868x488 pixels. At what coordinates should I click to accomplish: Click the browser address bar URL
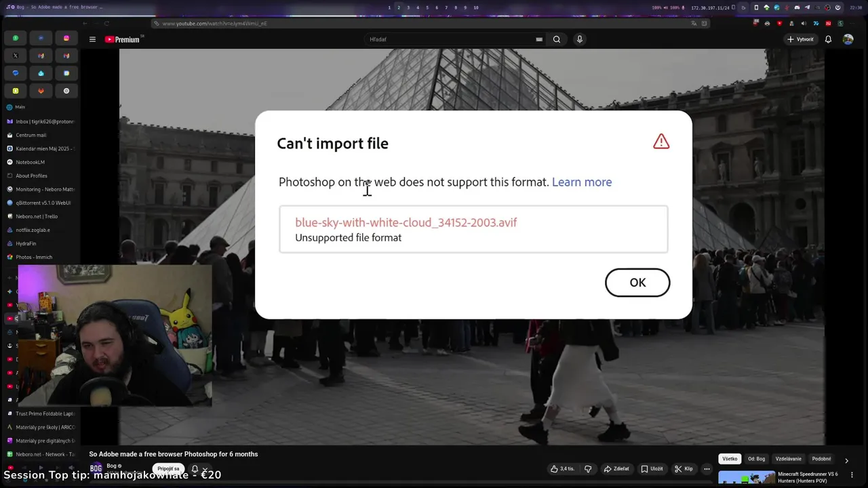pos(214,23)
